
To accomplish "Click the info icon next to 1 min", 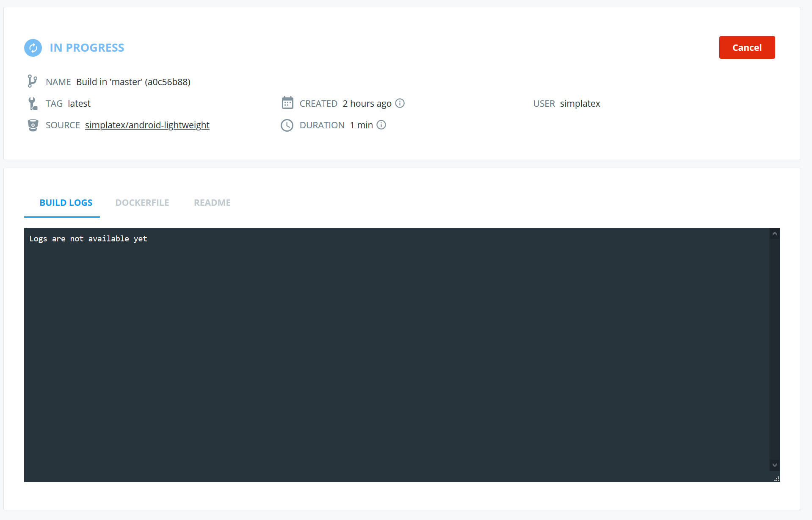I will pyautogui.click(x=381, y=125).
